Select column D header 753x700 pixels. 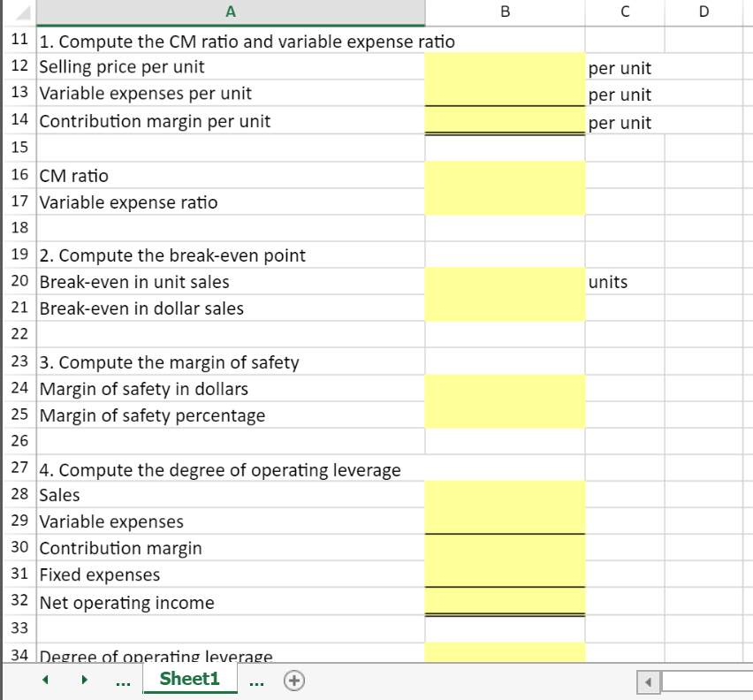pos(704,12)
